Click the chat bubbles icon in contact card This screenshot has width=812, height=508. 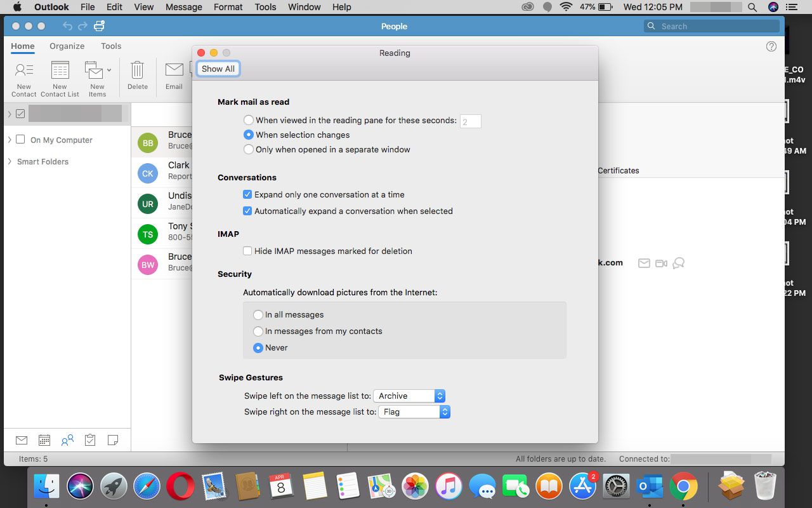pyautogui.click(x=678, y=263)
